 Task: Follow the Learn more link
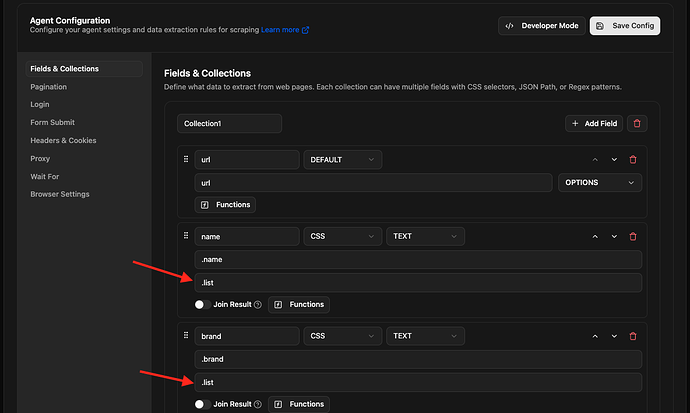(x=280, y=30)
